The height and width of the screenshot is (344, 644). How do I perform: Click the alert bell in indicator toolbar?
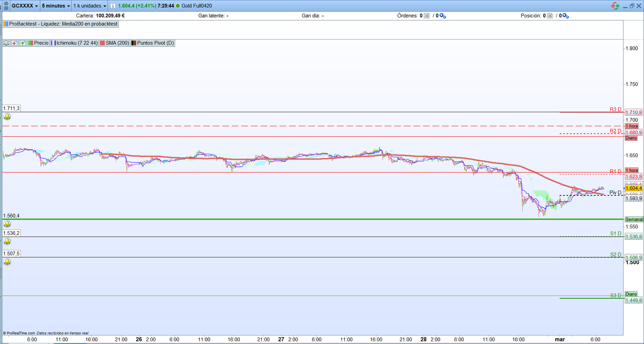coord(6,43)
